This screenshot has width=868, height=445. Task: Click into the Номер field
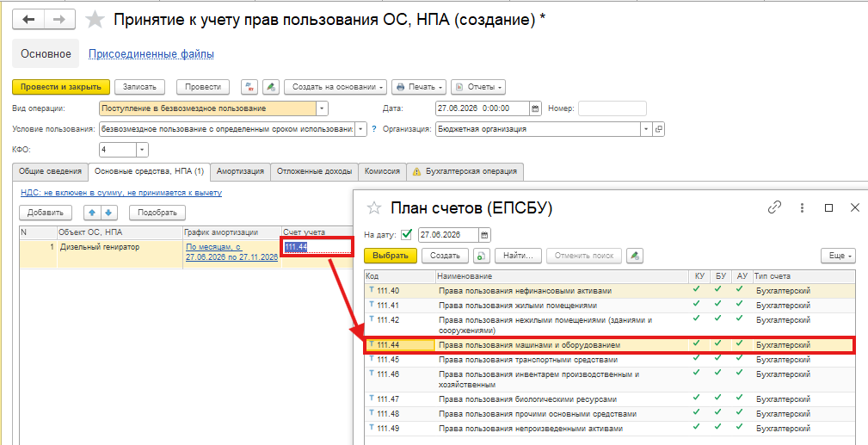point(613,108)
